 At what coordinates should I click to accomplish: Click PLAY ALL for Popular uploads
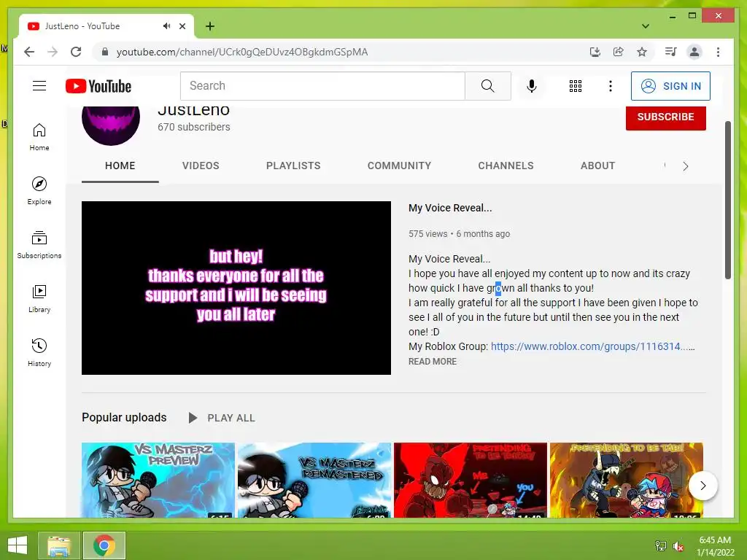click(222, 418)
